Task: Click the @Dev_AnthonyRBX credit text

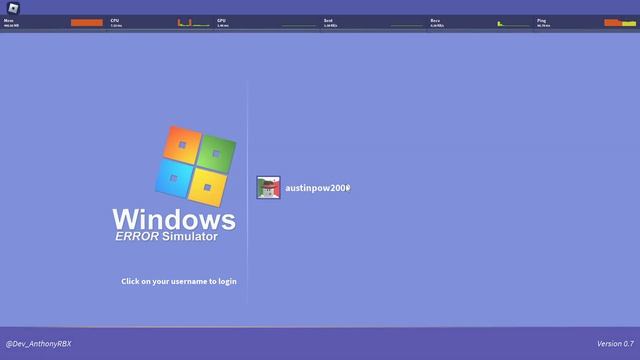Action: [x=38, y=344]
